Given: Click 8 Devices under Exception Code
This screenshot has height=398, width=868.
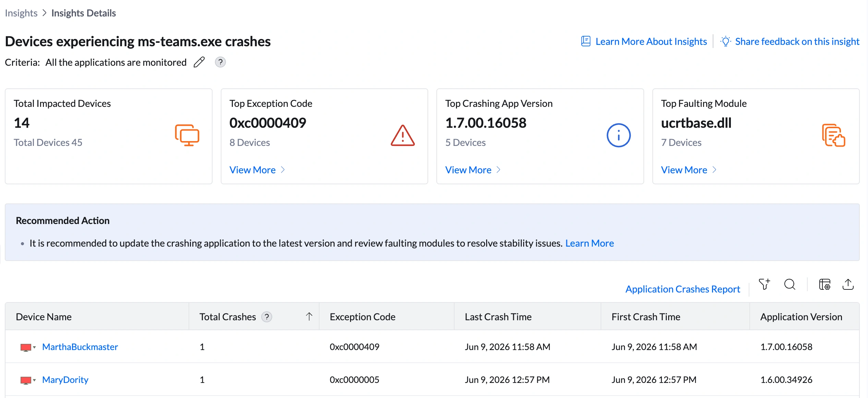Looking at the screenshot, I should (250, 142).
